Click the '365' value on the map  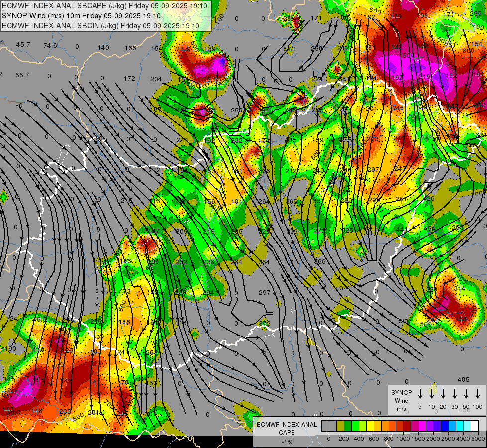[x=292, y=201]
